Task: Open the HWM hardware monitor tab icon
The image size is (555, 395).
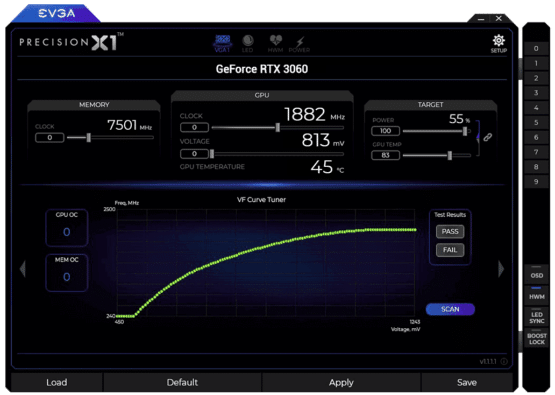Action: tap(275, 44)
